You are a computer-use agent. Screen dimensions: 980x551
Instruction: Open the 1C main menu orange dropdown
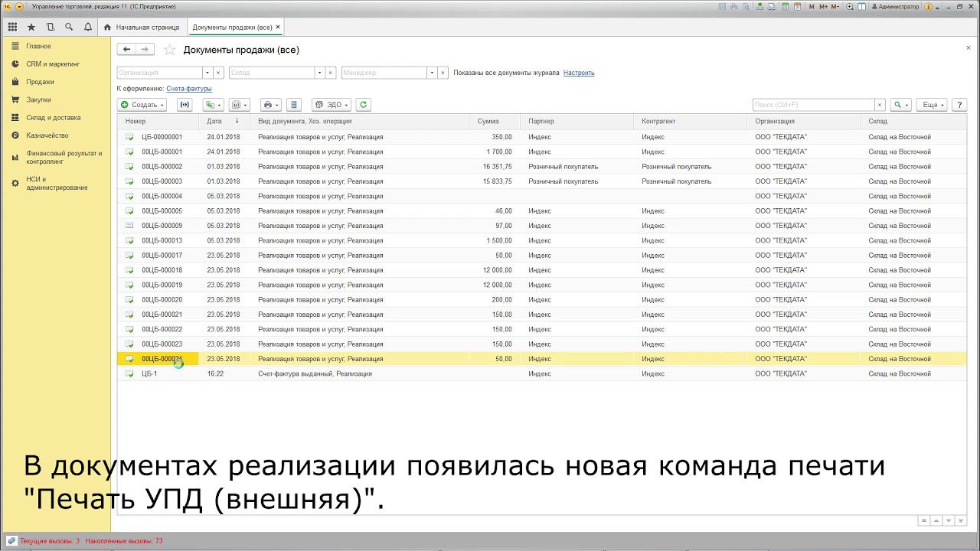(x=19, y=6)
